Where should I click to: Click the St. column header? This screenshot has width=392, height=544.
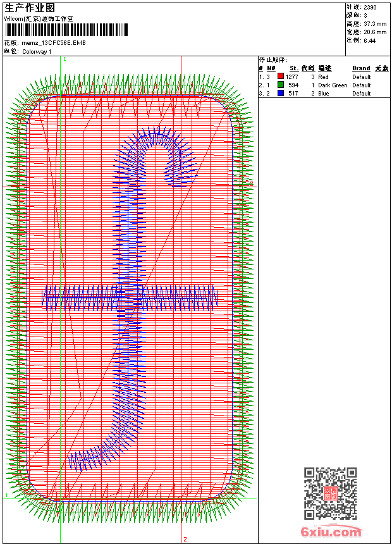[294, 68]
